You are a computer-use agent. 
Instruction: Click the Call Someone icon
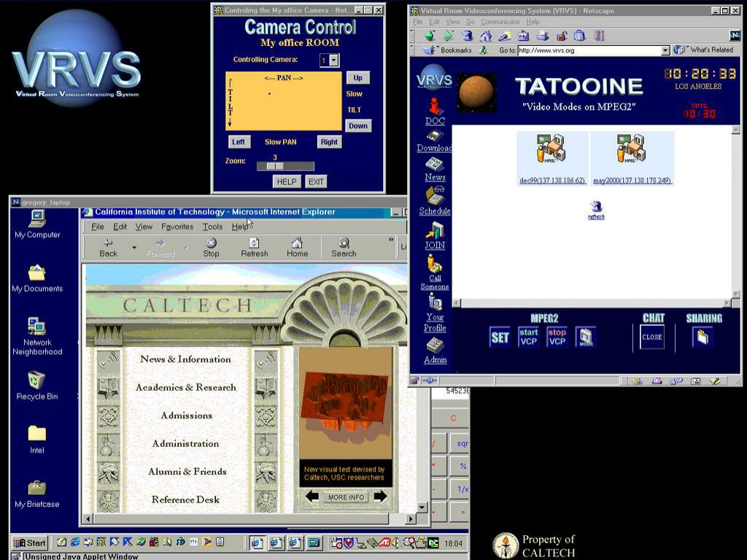pyautogui.click(x=435, y=263)
